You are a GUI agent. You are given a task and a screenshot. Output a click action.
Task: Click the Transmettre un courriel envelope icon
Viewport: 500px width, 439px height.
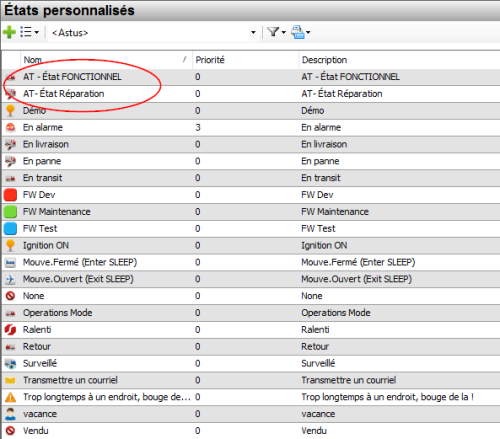pos(10,380)
